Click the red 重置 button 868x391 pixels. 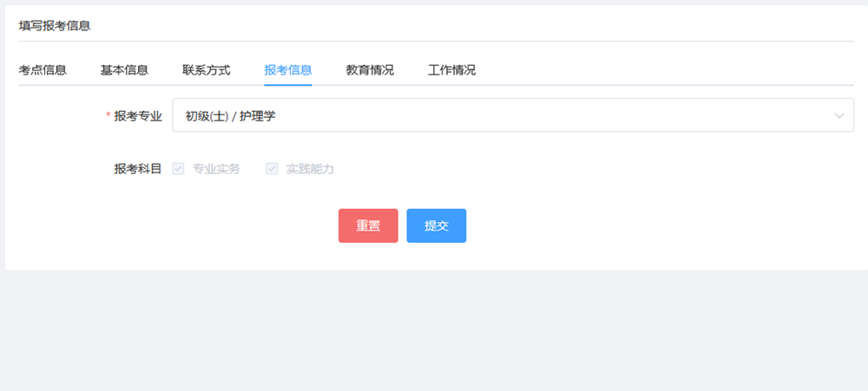368,225
